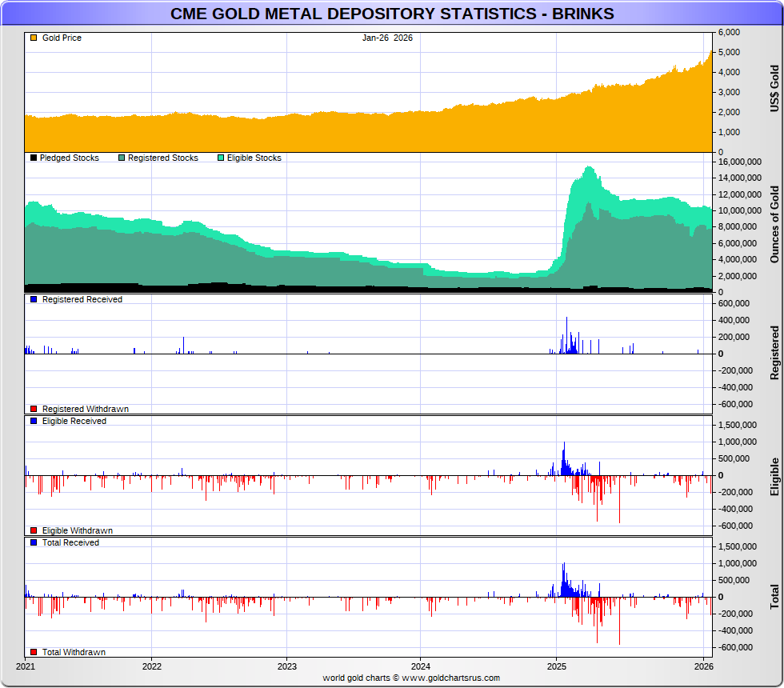Open the www.goldchartsrus.com credit link
Screen dimensions: 784x688
450,678
